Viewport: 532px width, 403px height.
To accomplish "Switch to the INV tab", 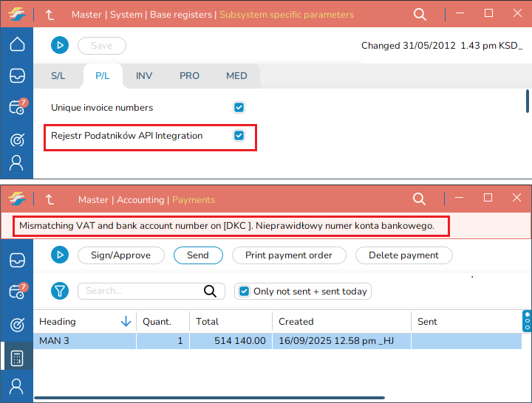I will click(144, 75).
